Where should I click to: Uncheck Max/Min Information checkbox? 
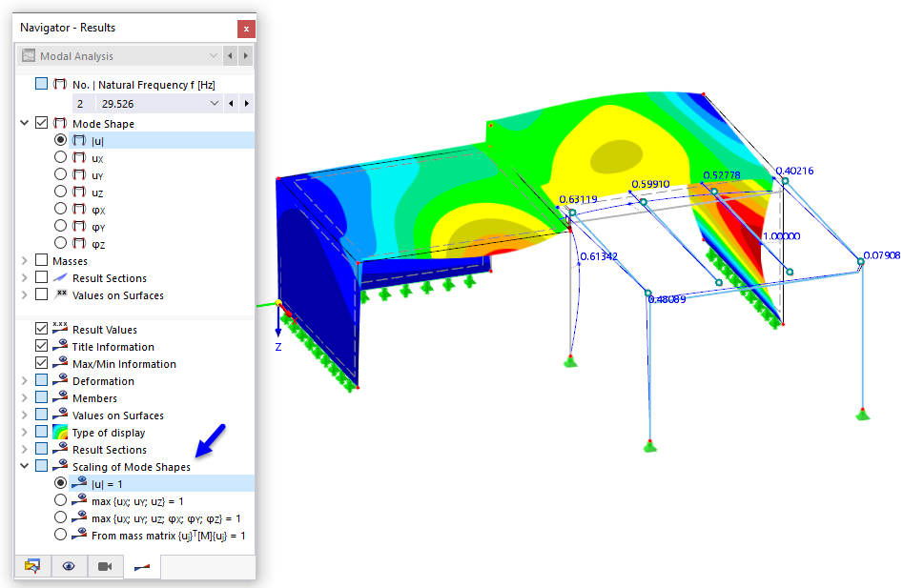41,363
